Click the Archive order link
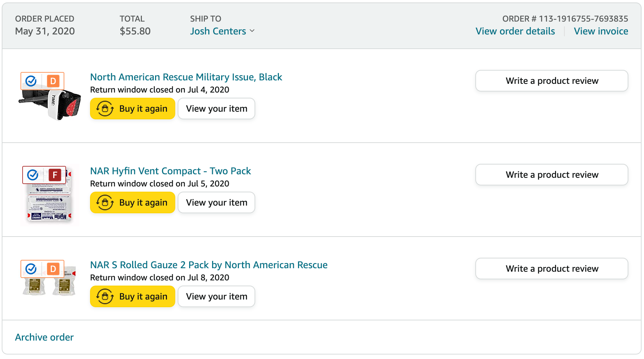The height and width of the screenshot is (359, 644). coord(44,337)
